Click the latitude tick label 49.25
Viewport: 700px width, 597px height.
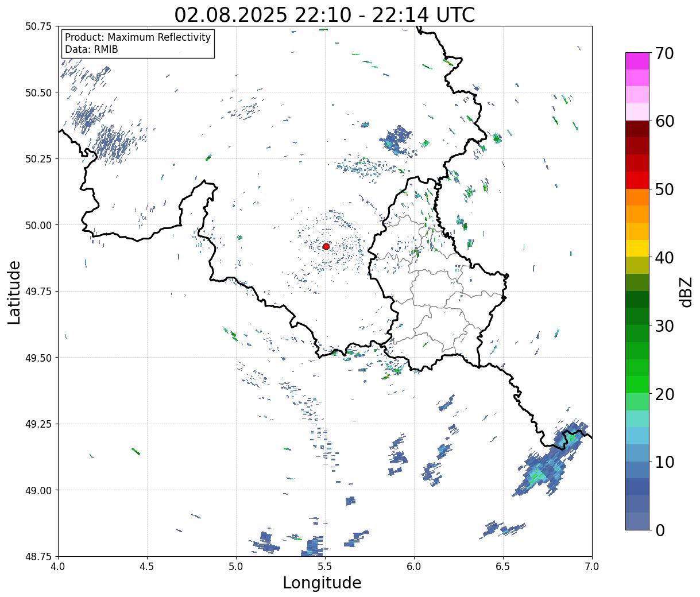coord(39,424)
